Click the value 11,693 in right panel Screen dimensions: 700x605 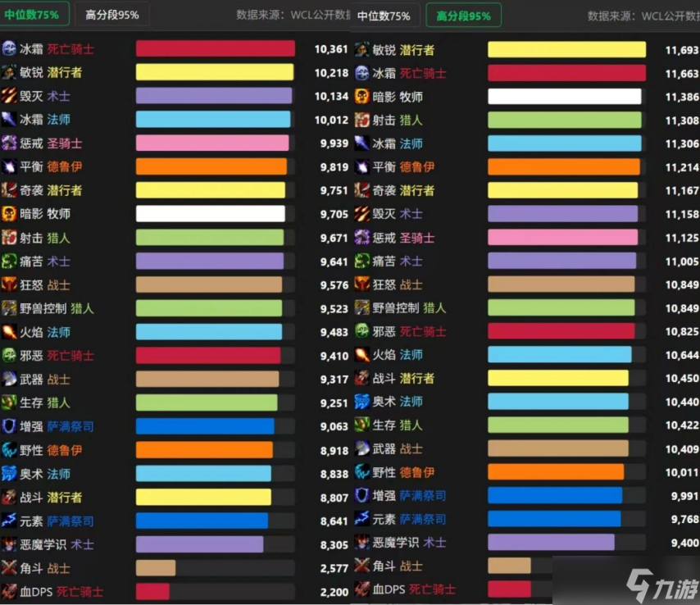click(x=682, y=51)
